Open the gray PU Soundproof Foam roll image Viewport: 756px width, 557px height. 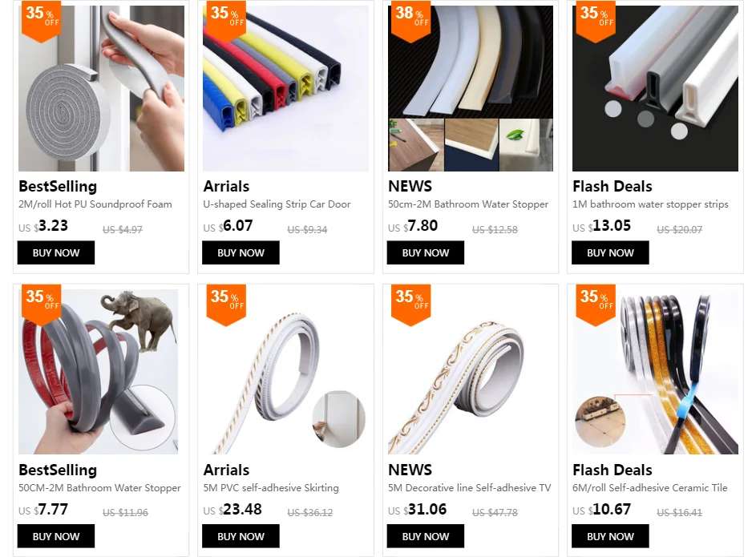tap(101, 88)
